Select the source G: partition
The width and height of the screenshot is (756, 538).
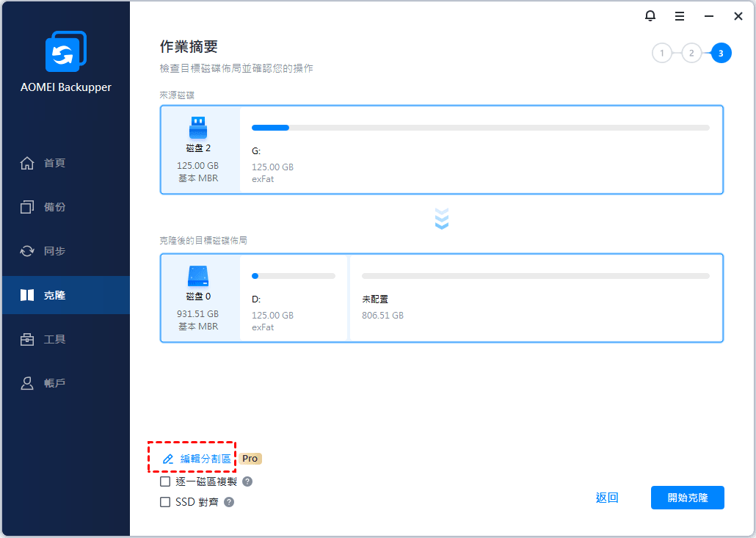(481, 150)
